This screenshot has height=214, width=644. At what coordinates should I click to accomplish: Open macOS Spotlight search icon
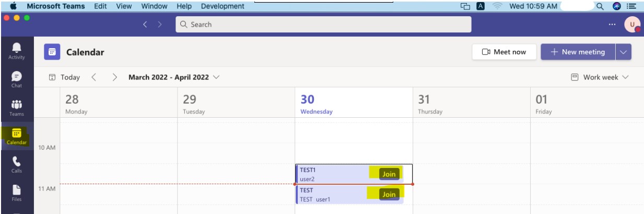click(600, 6)
